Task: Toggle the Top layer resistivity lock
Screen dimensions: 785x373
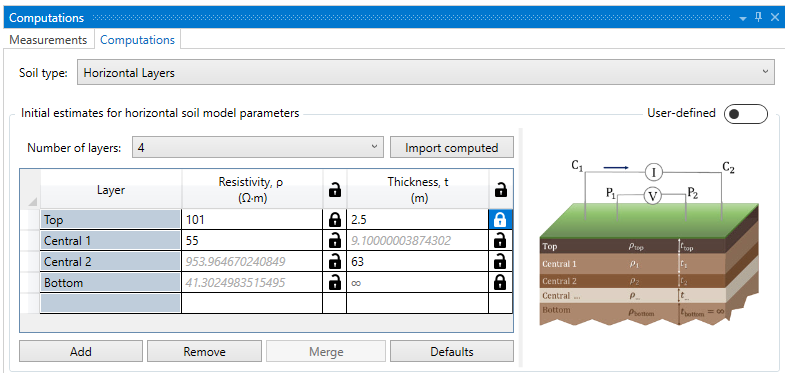Action: pos(334,220)
